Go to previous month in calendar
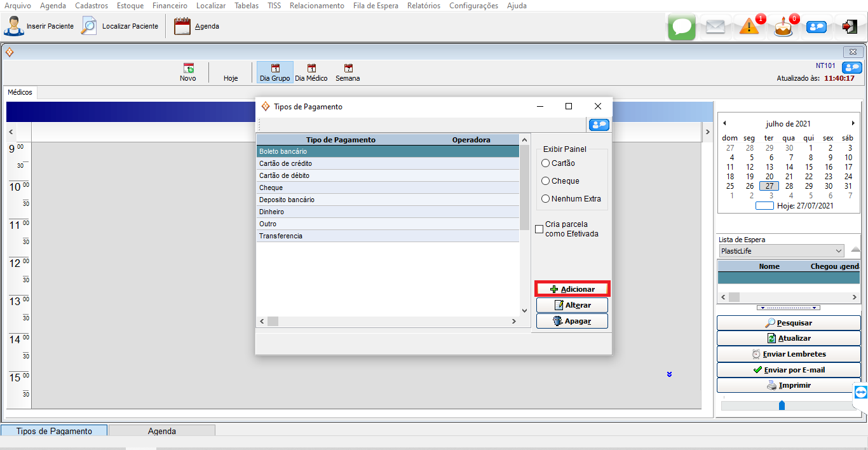This screenshot has width=868, height=450. tap(724, 123)
